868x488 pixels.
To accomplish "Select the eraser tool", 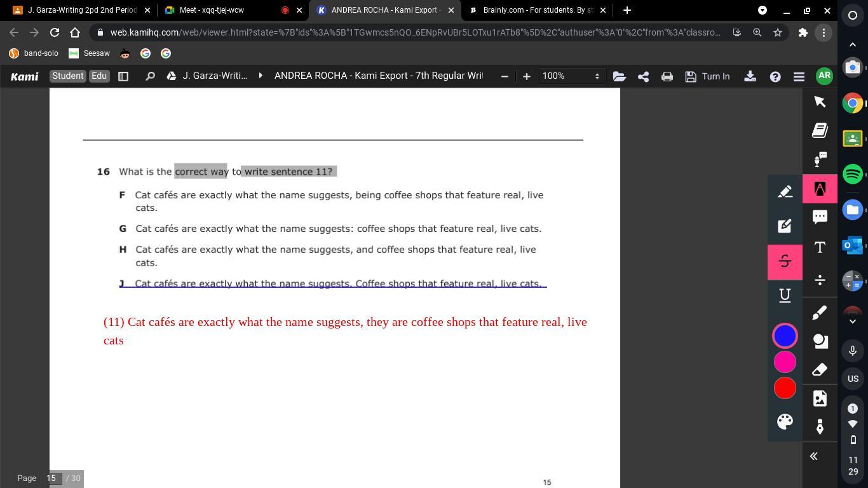I will tap(820, 370).
